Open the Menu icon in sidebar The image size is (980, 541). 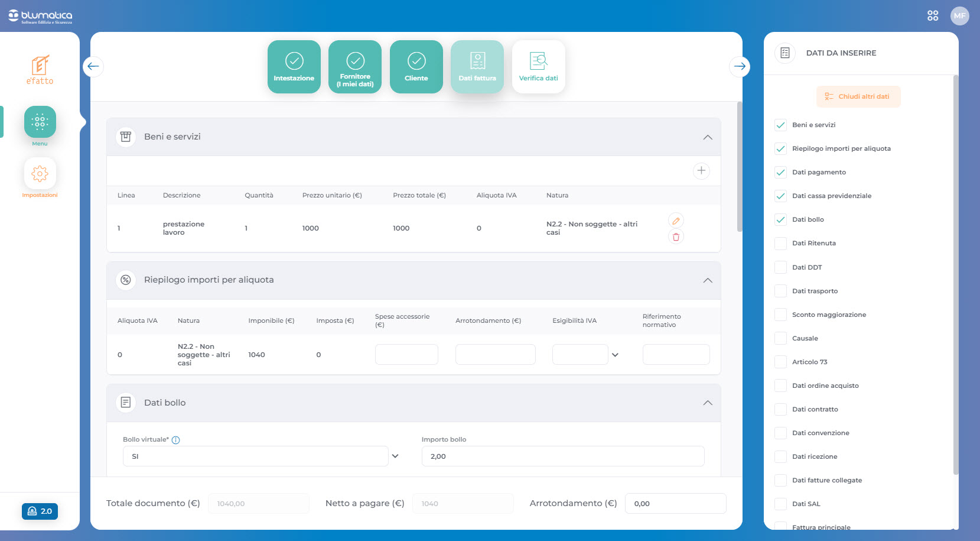coord(40,122)
